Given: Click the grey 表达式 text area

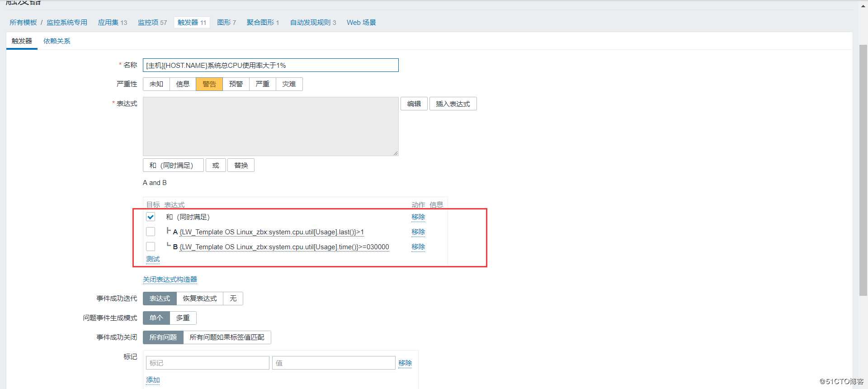Looking at the screenshot, I should click(x=270, y=126).
